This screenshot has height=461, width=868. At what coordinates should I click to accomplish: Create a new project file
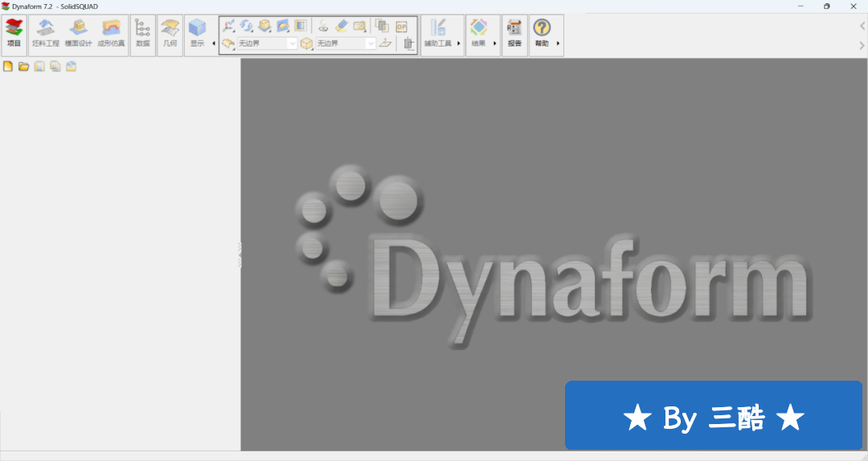tap(8, 67)
